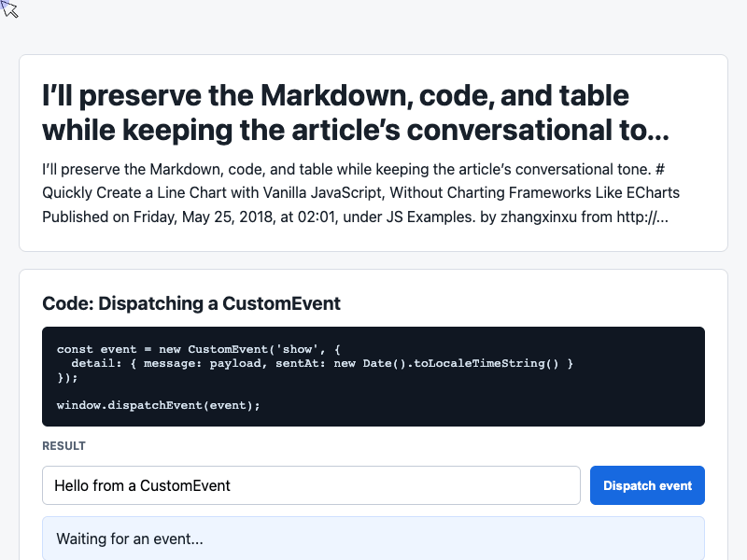Click the 'Code: Dispatching a CustomEvent' heading

pyautogui.click(x=191, y=303)
